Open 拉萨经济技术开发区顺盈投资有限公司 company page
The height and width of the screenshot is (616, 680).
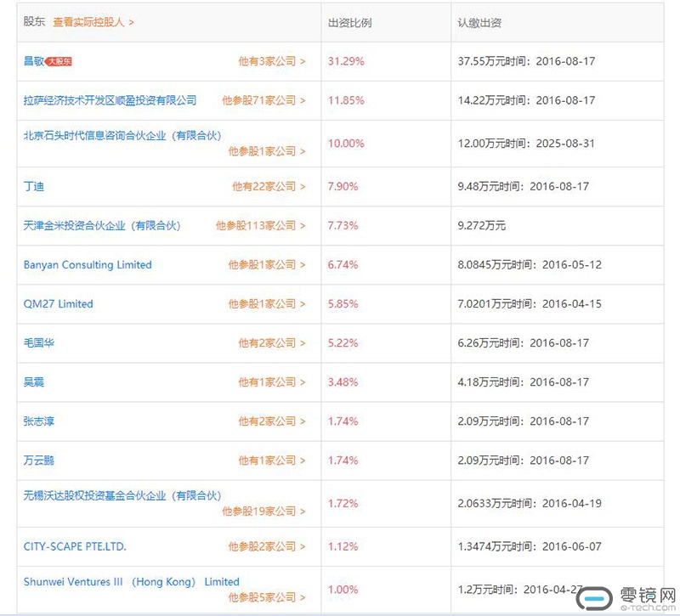[x=110, y=100]
